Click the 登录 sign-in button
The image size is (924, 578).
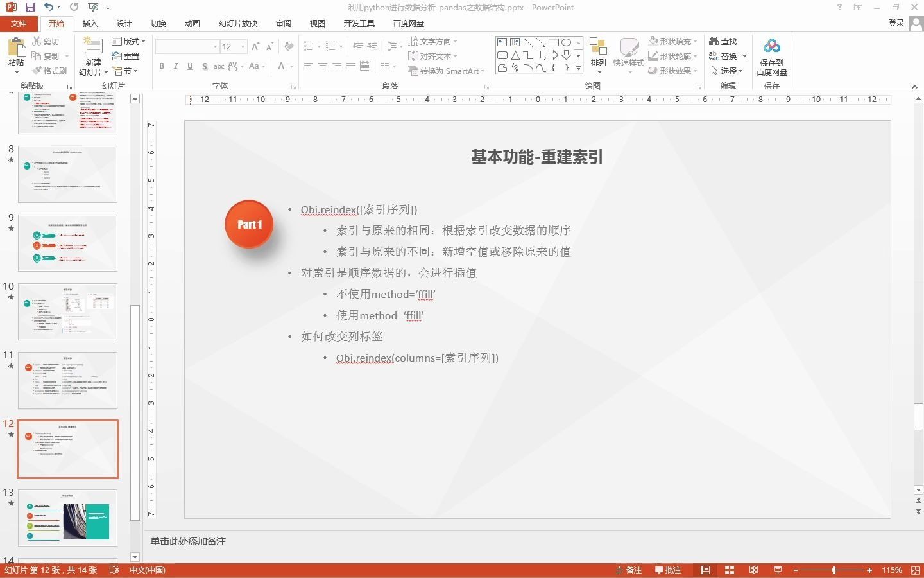[x=895, y=23]
